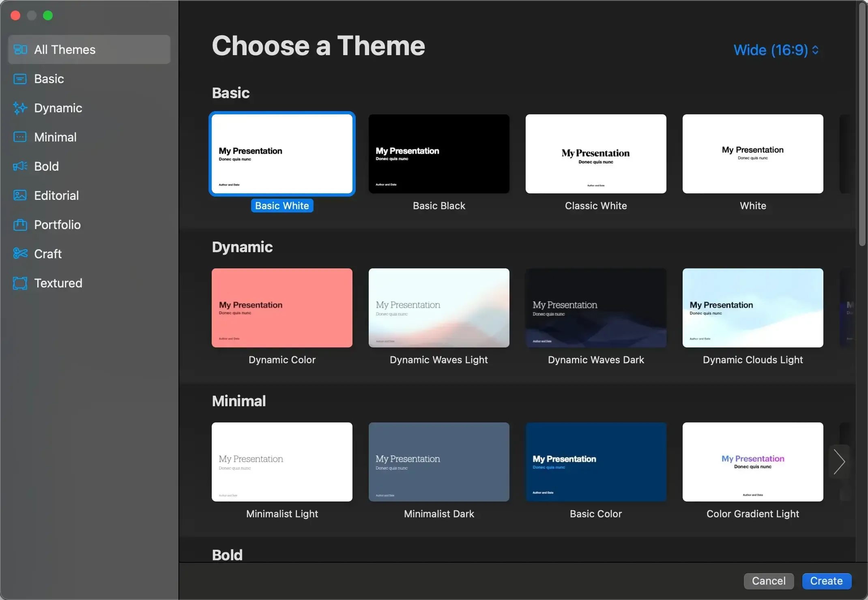This screenshot has width=868, height=600.
Task: Click the Portfolio icon in sidebar
Action: click(x=20, y=225)
